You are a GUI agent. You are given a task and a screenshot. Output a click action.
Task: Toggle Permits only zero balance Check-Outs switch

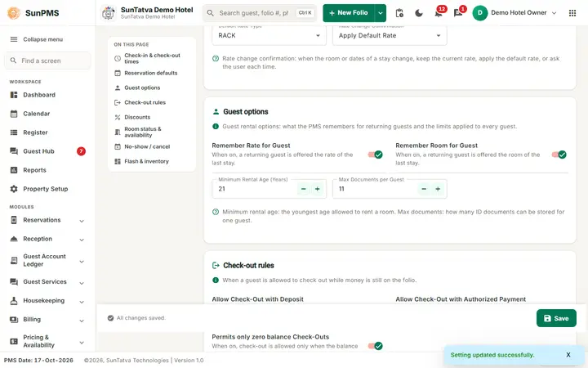(x=375, y=346)
